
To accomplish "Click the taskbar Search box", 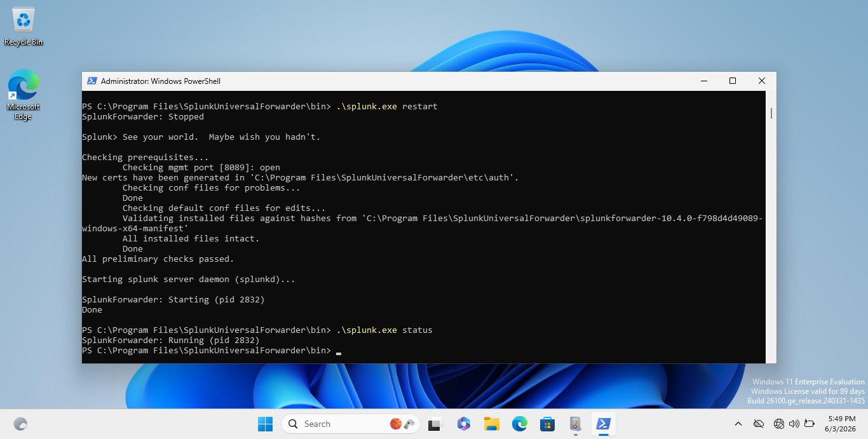I will tap(350, 424).
